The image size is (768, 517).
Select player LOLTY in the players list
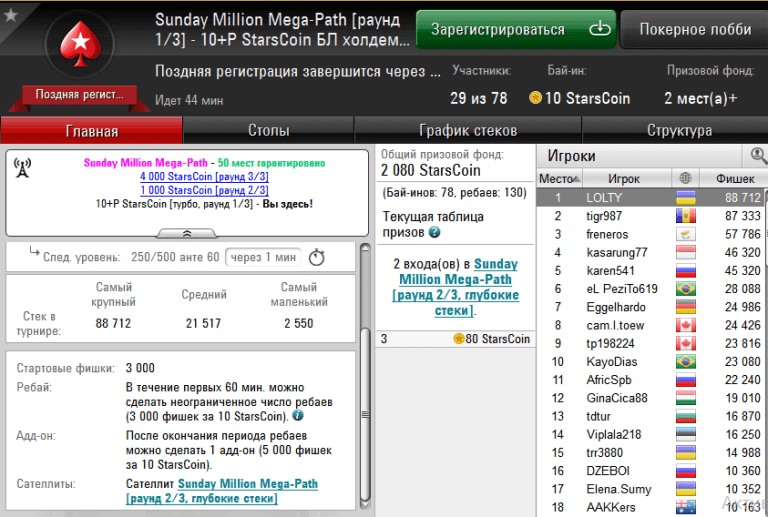pos(604,198)
